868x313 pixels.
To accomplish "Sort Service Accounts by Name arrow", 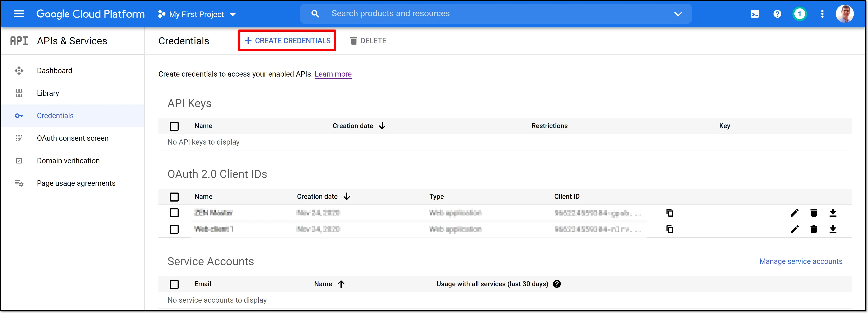I will pos(341,284).
